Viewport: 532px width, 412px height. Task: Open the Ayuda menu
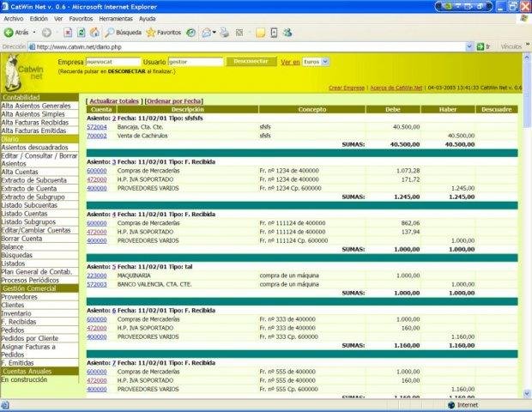[x=148, y=19]
